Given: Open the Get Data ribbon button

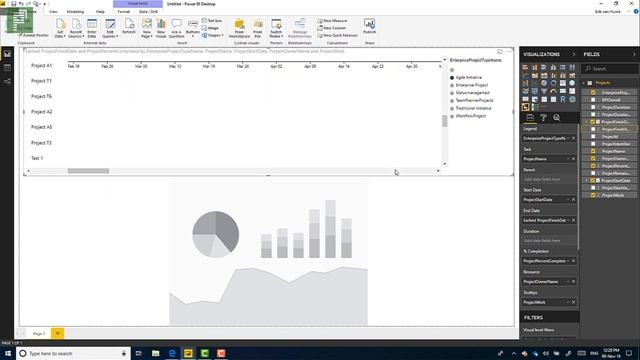Looking at the screenshot, I should [x=60, y=28].
